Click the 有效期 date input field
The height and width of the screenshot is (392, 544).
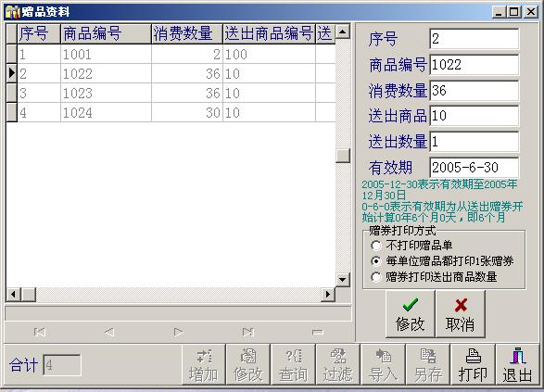474,168
